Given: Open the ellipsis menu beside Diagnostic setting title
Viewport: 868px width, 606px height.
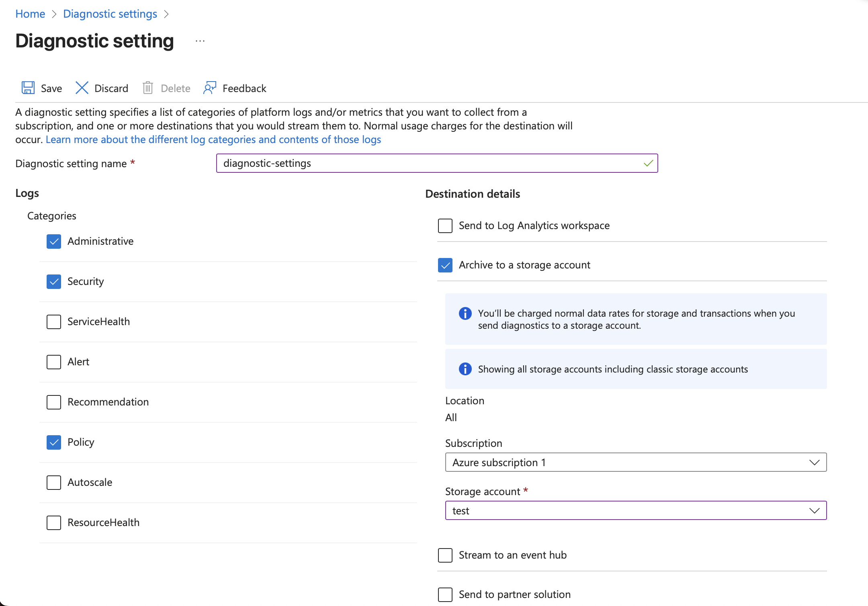Looking at the screenshot, I should tap(200, 40).
